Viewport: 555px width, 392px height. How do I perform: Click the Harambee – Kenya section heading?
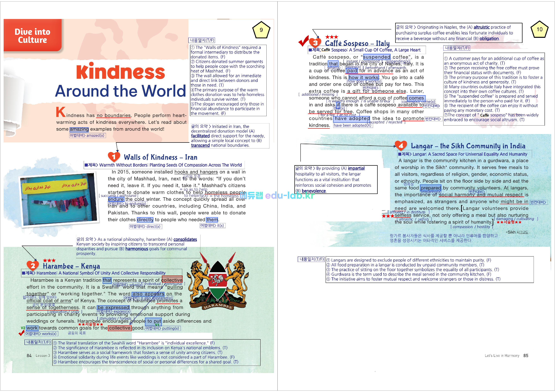pos(71,266)
